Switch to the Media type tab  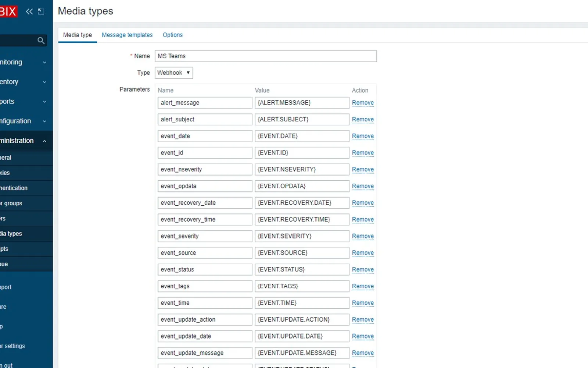[x=78, y=35]
